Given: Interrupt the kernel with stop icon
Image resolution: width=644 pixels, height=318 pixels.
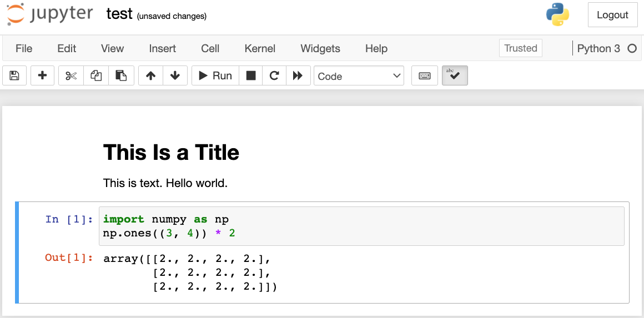Looking at the screenshot, I should tap(251, 76).
